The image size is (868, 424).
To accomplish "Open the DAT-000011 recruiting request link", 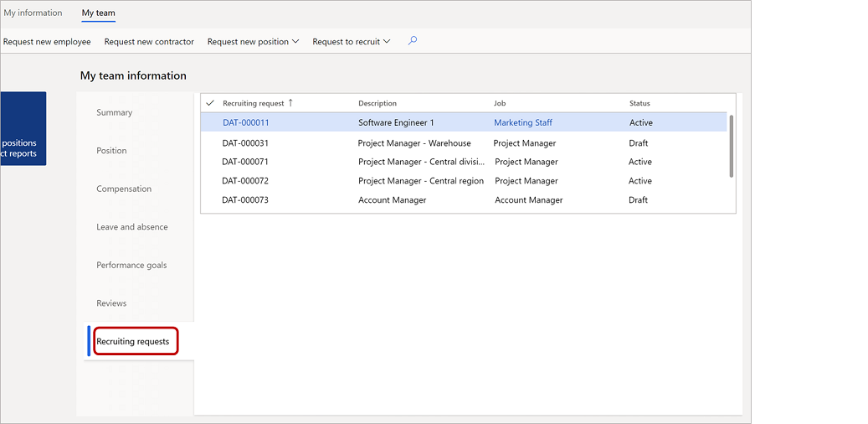I will 245,122.
